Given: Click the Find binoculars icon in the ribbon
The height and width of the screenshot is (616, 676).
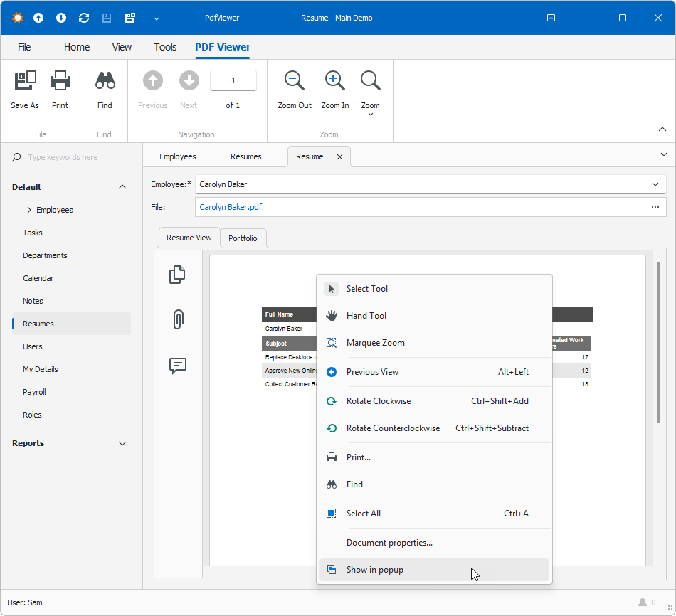Looking at the screenshot, I should (105, 80).
